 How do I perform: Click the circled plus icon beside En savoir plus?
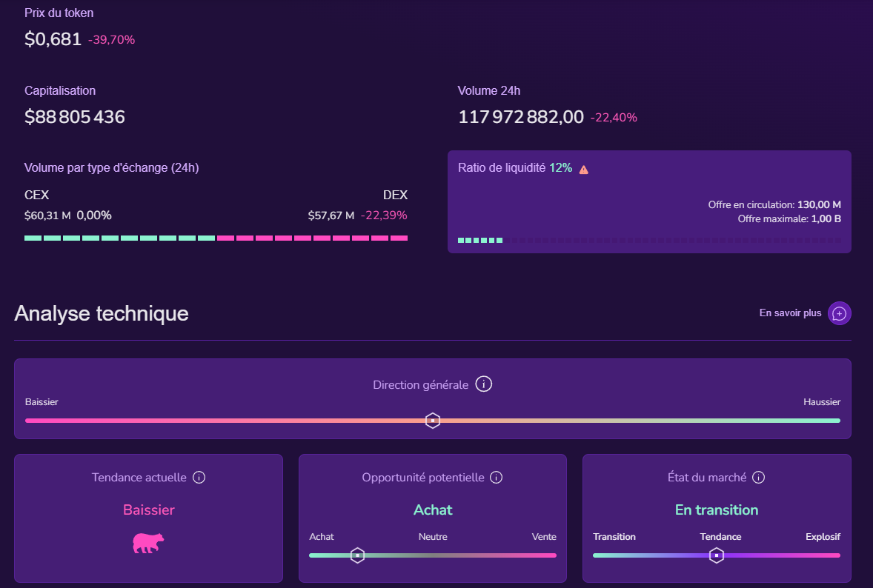839,313
